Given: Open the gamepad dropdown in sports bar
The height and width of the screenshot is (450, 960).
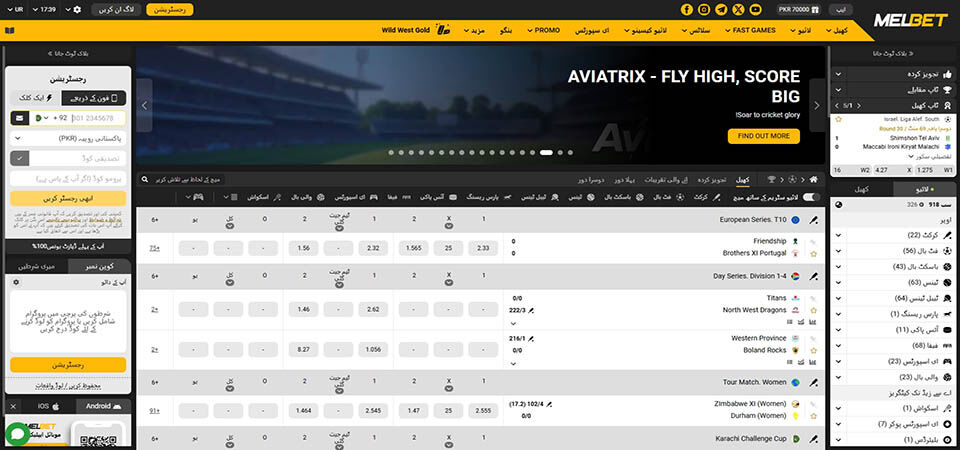Looking at the screenshot, I should pos(193,197).
